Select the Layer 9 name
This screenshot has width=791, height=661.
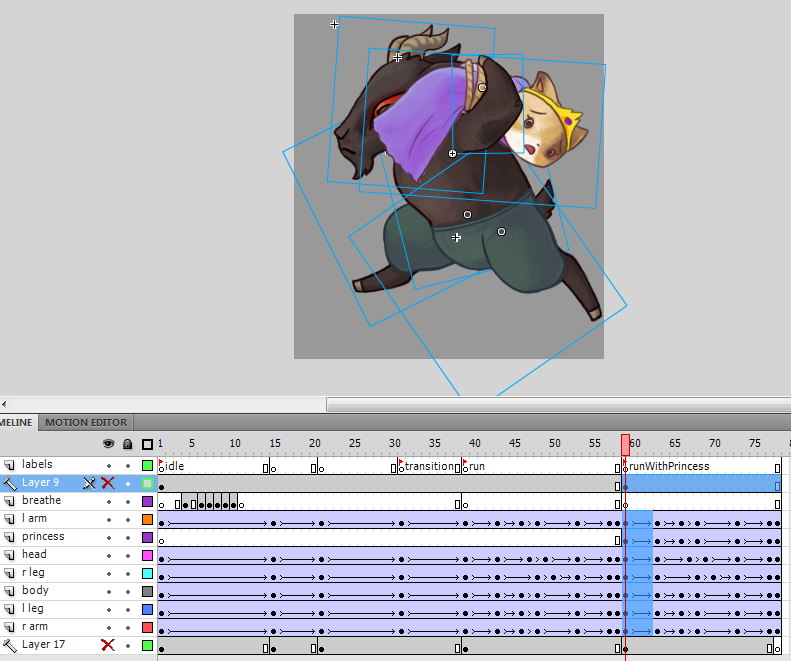(40, 482)
